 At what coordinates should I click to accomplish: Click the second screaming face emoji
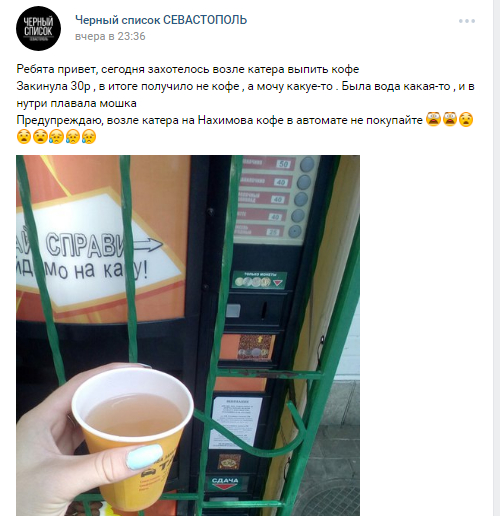coord(450,119)
